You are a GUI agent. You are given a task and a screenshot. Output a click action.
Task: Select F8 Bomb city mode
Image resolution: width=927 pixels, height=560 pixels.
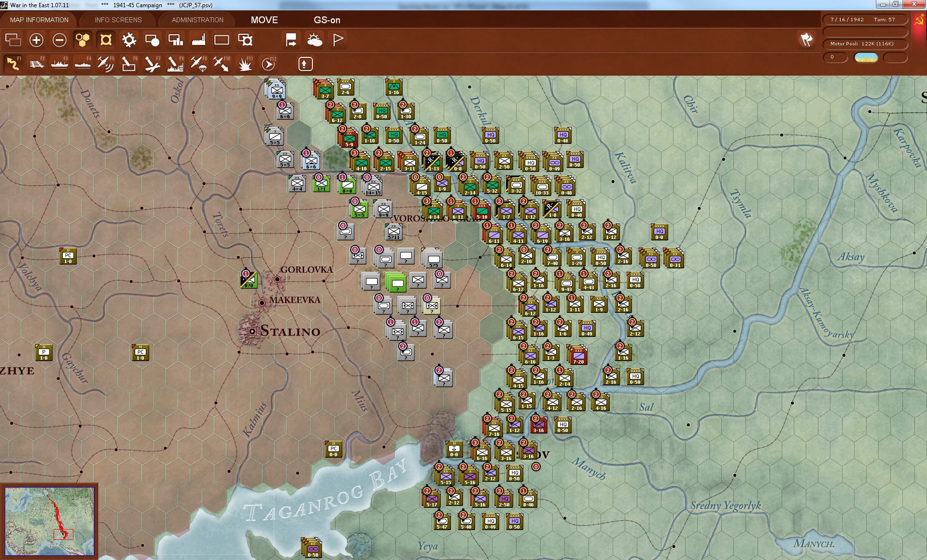pos(175,63)
